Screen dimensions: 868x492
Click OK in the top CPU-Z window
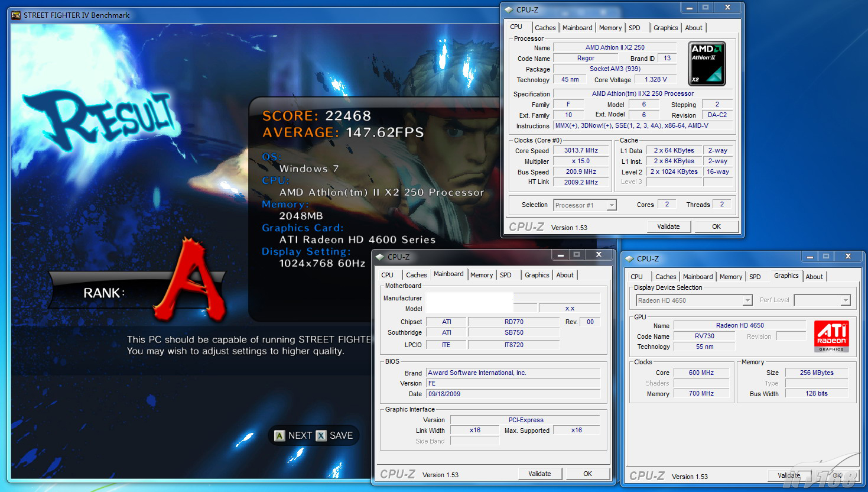[716, 226]
